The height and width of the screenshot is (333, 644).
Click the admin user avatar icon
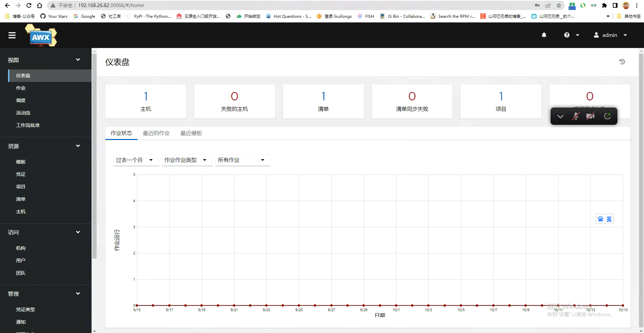click(x=596, y=35)
